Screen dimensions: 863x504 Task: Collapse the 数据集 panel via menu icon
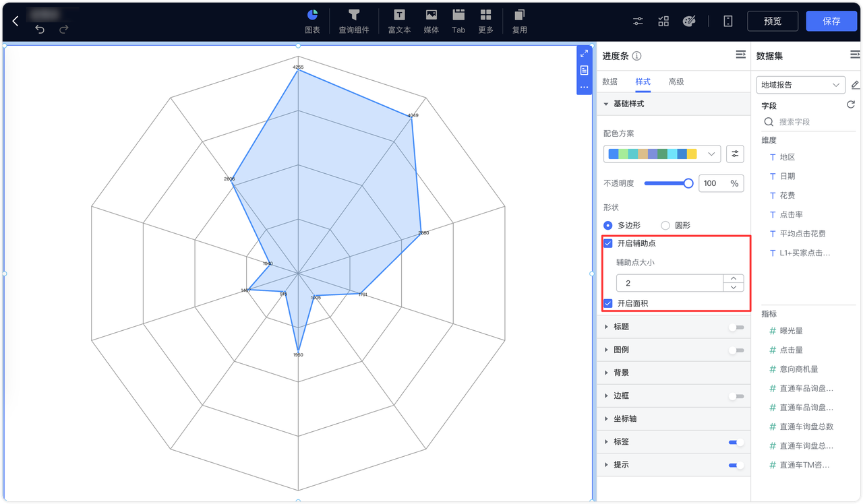click(x=855, y=55)
